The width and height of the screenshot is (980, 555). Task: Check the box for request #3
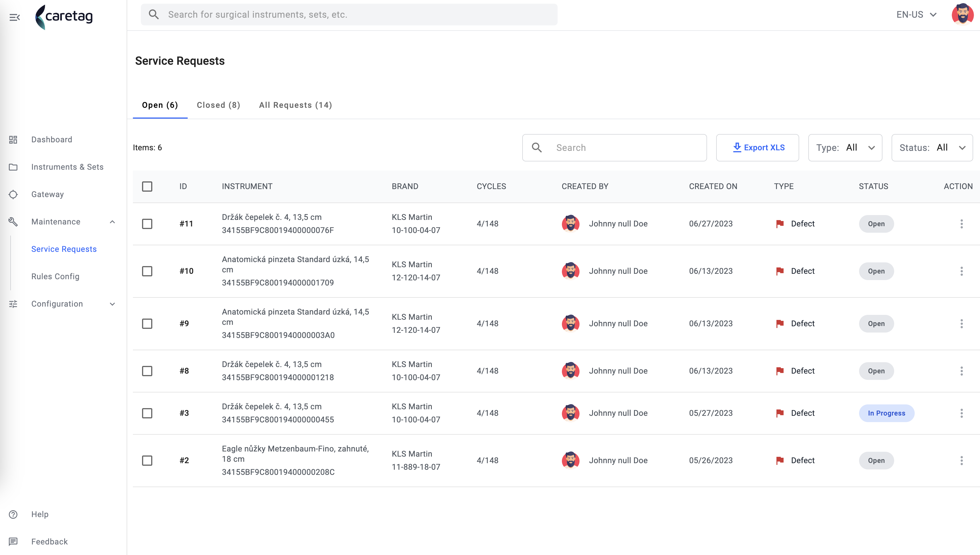point(147,413)
